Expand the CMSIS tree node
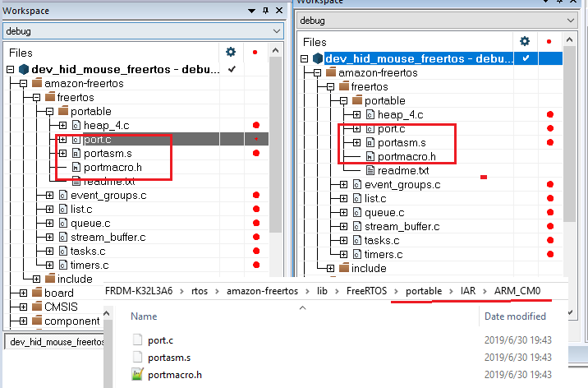The image size is (588, 388). tap(23, 307)
